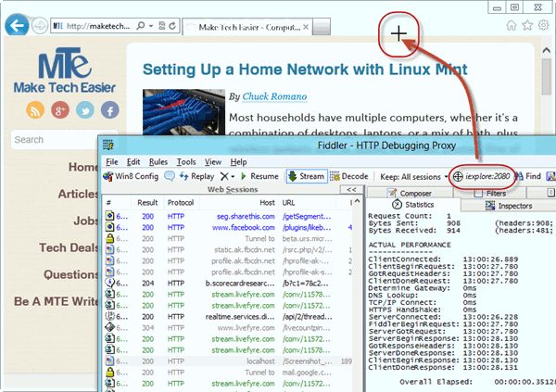Click the network cables article thumbnail
The image size is (556, 392).
pyautogui.click(x=183, y=112)
